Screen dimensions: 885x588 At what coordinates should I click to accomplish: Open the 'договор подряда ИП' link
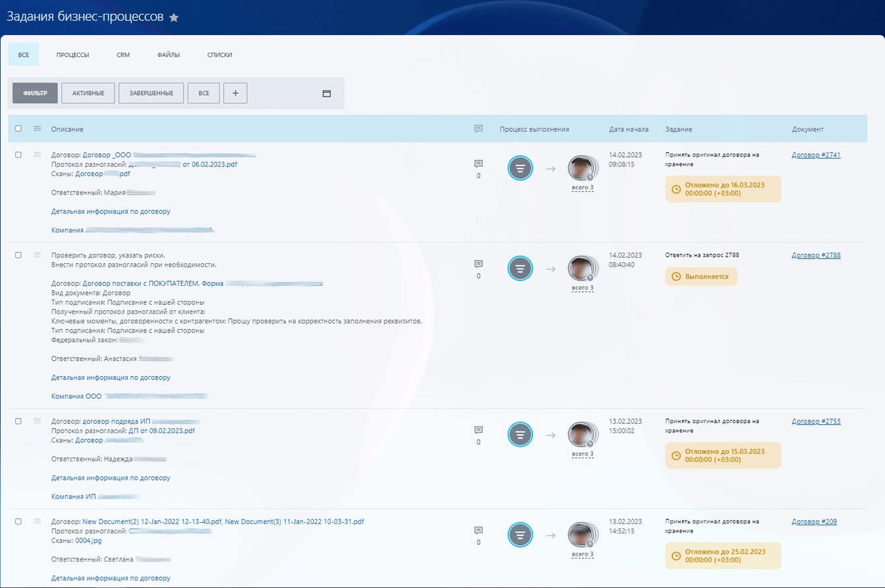(116, 421)
